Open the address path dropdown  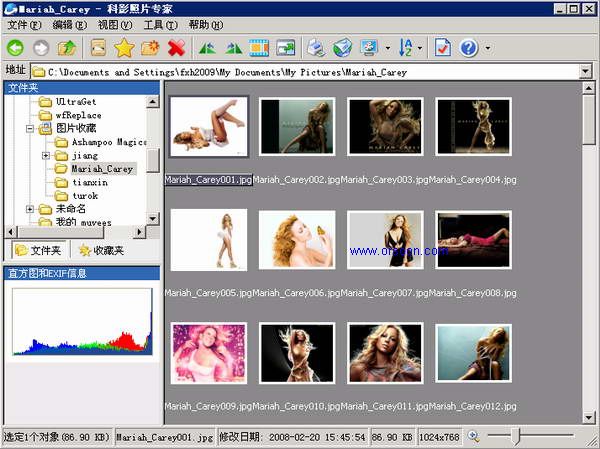click(x=585, y=71)
